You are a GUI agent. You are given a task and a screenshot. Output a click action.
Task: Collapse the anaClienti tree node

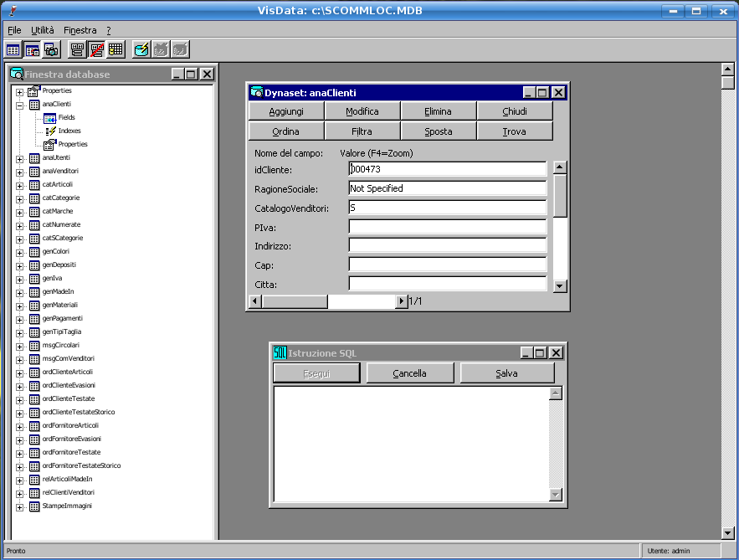(19, 105)
